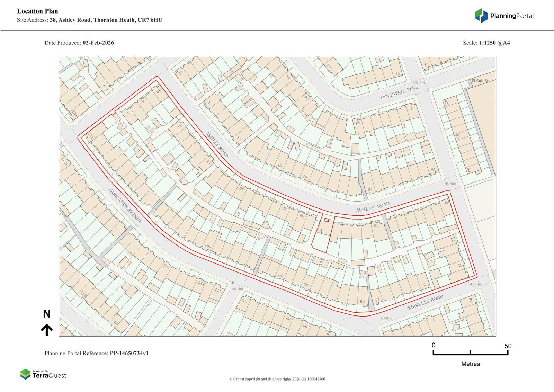Click the PlanningPortal logo icon

coord(481,16)
